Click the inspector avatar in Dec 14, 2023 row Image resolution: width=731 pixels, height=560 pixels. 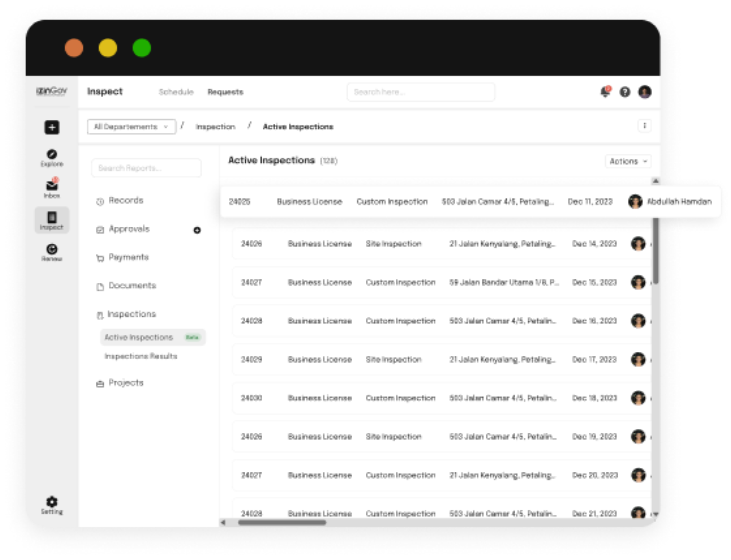click(x=638, y=244)
